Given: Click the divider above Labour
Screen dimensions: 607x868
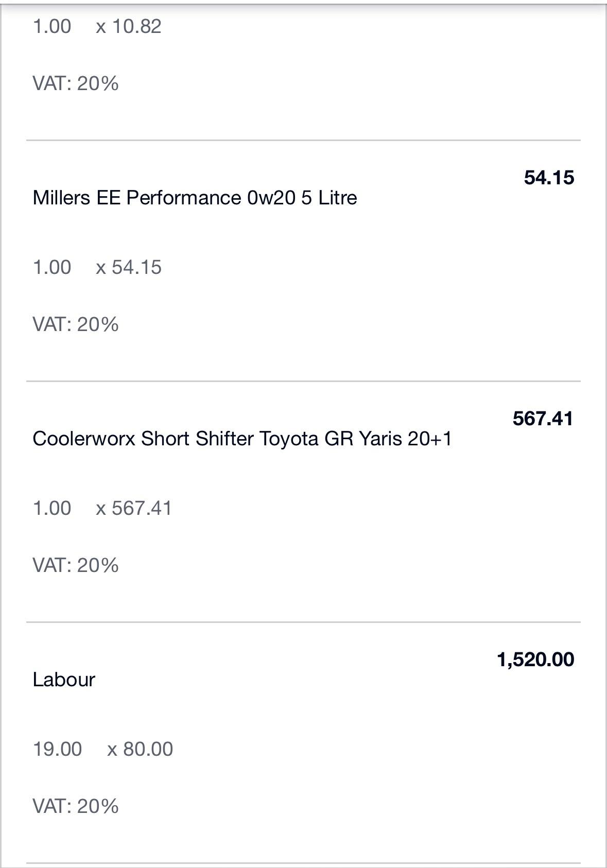Looking at the screenshot, I should 303,622.
